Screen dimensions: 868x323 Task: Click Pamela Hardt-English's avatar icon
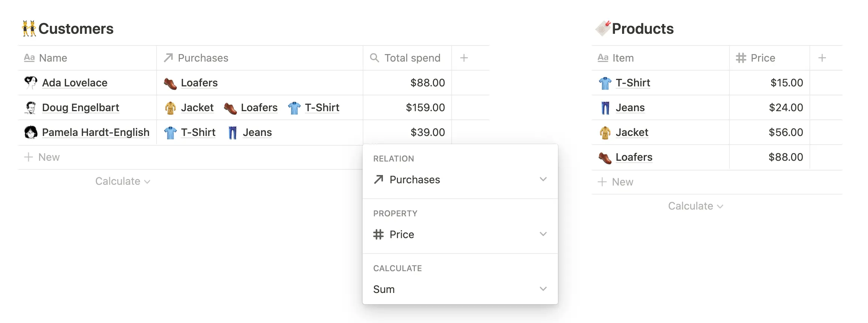coord(30,132)
